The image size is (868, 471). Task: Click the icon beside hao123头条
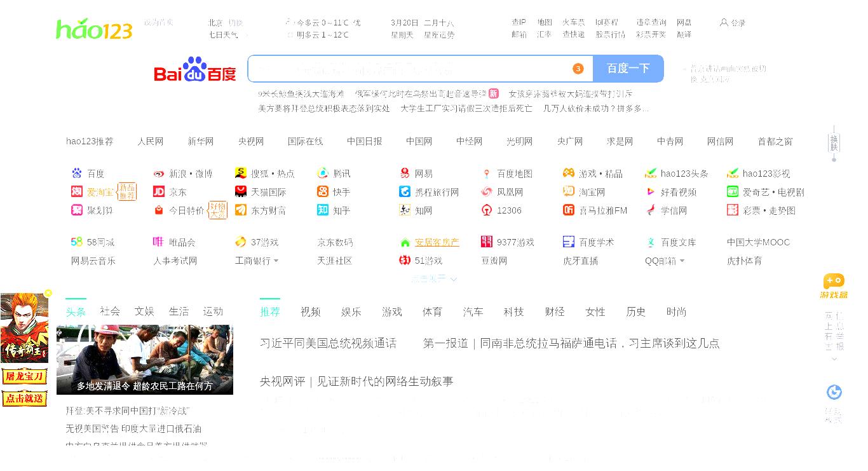point(651,173)
